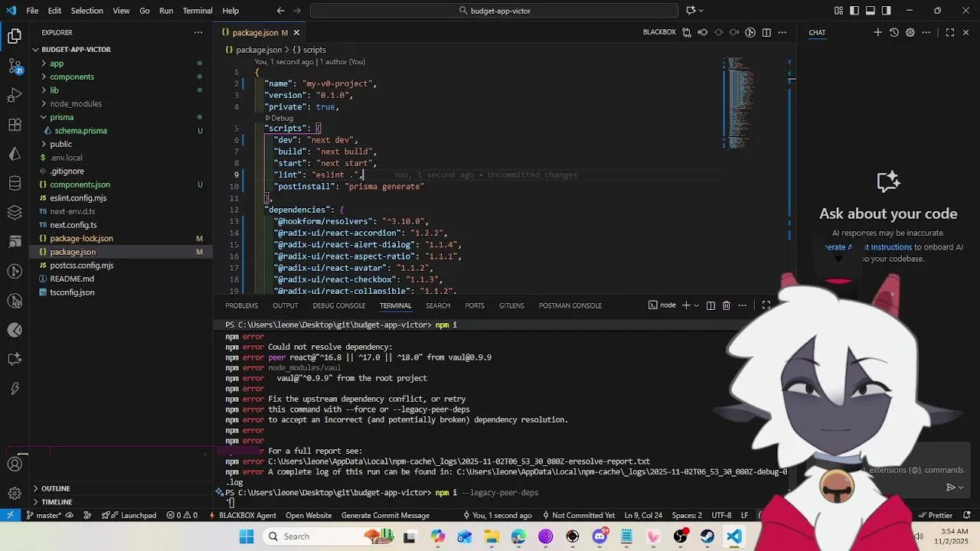Switch to the POSTMAN CONSOLE tab
This screenshot has width=980, height=551.
pos(570,305)
